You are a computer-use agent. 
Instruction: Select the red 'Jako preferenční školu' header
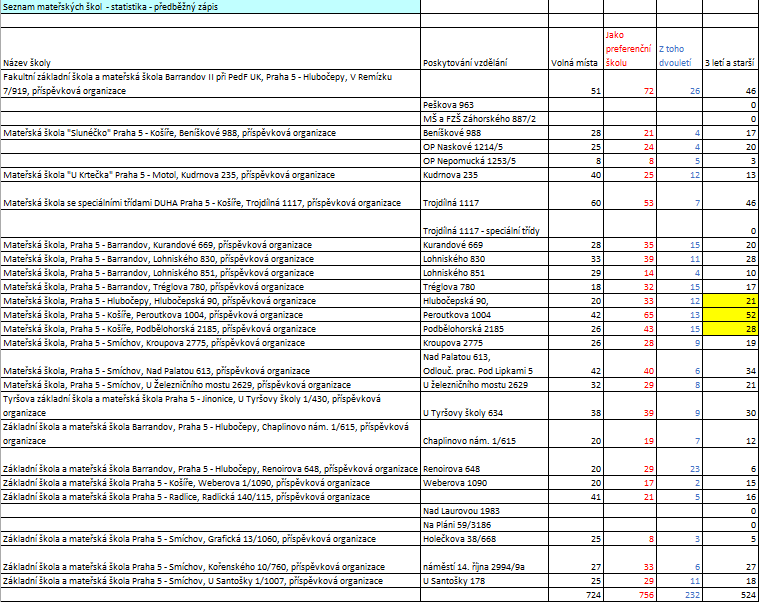[x=626, y=48]
